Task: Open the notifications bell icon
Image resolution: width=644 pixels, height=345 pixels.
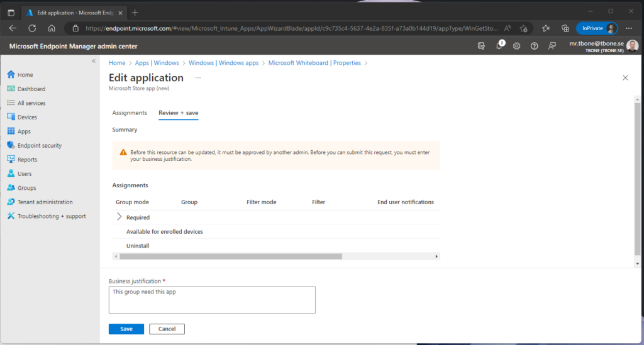Action: (x=499, y=46)
